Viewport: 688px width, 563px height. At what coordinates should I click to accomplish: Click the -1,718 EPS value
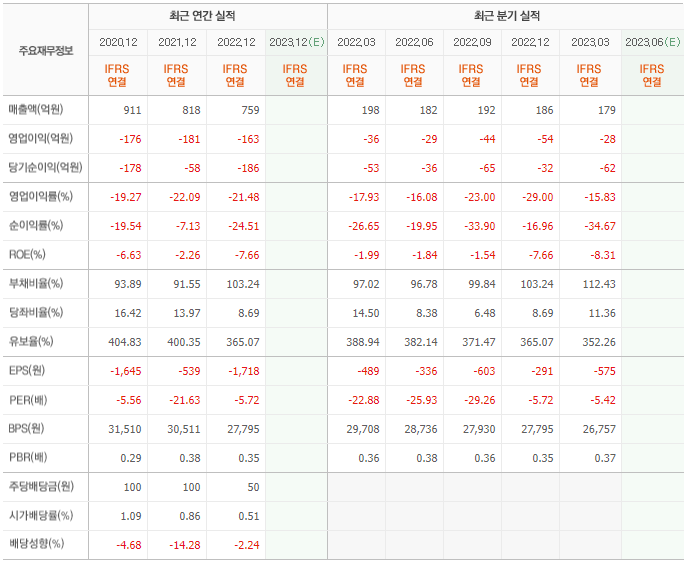(244, 371)
